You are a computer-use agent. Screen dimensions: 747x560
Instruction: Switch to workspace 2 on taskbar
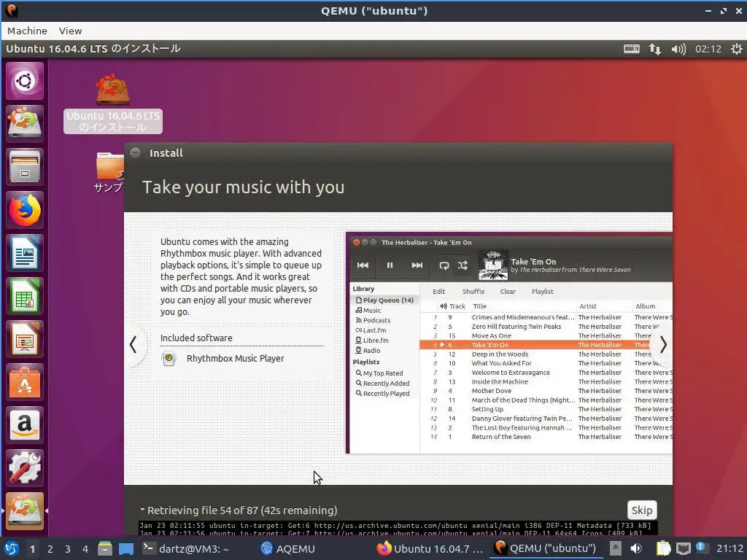tap(50, 549)
